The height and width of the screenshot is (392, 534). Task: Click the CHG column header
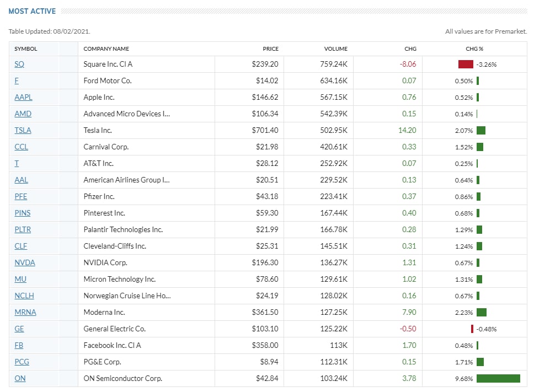pyautogui.click(x=410, y=49)
